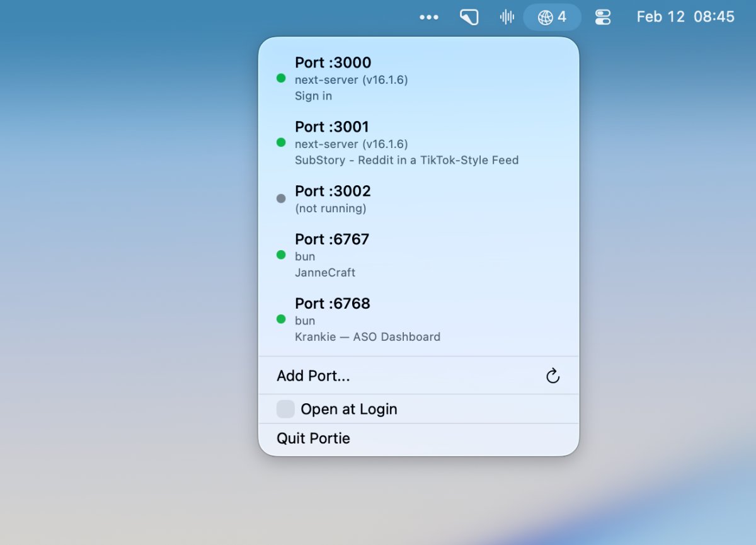The image size is (756, 545).
Task: Open the three-dots overflow menu bar icon
Action: 429,17
